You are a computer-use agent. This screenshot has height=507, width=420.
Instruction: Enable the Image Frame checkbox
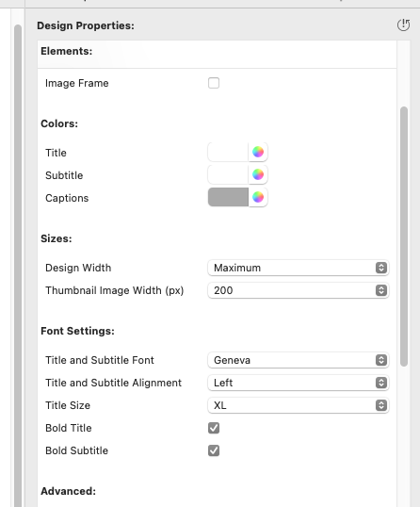[x=214, y=83]
